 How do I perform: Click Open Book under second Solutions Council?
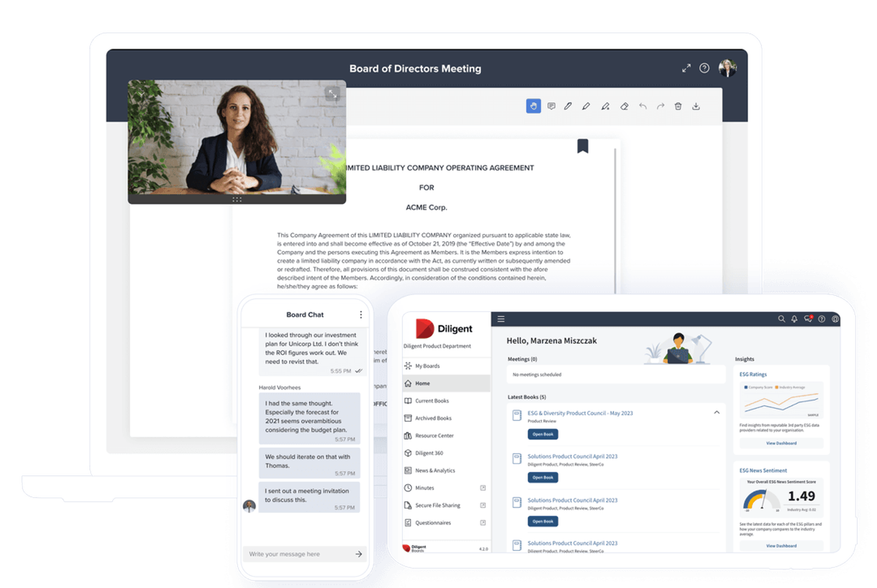pyautogui.click(x=543, y=522)
